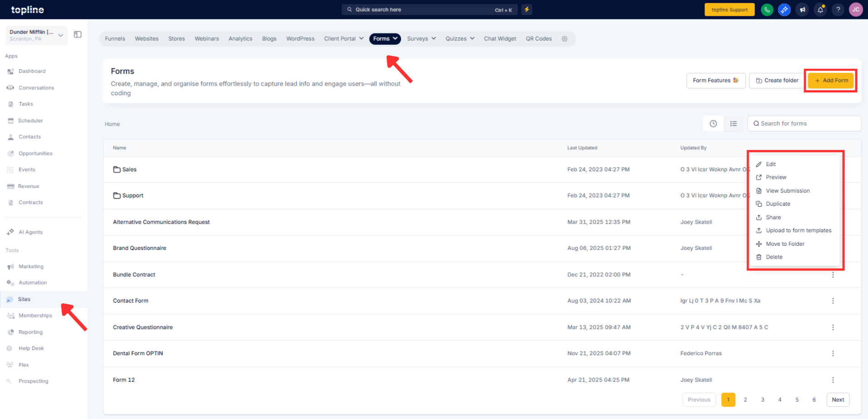Click the Create folder button
868x419 pixels.
(x=777, y=81)
